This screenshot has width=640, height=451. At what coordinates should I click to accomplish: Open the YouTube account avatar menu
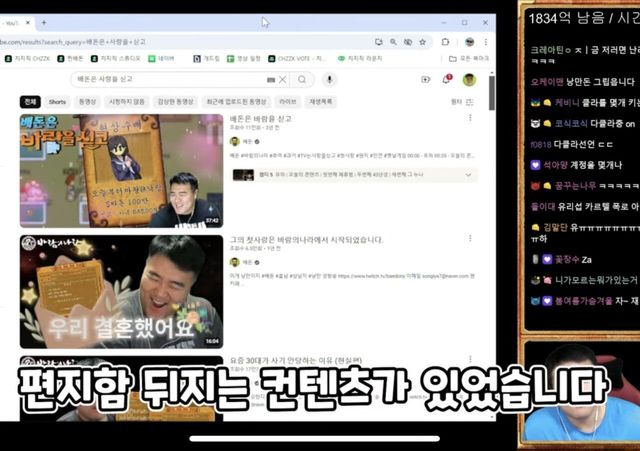tap(469, 79)
